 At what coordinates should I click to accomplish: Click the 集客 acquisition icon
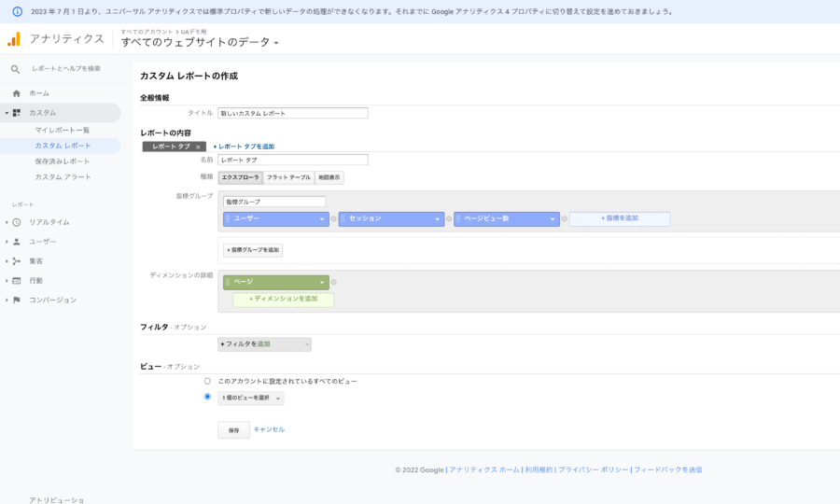pyautogui.click(x=16, y=261)
